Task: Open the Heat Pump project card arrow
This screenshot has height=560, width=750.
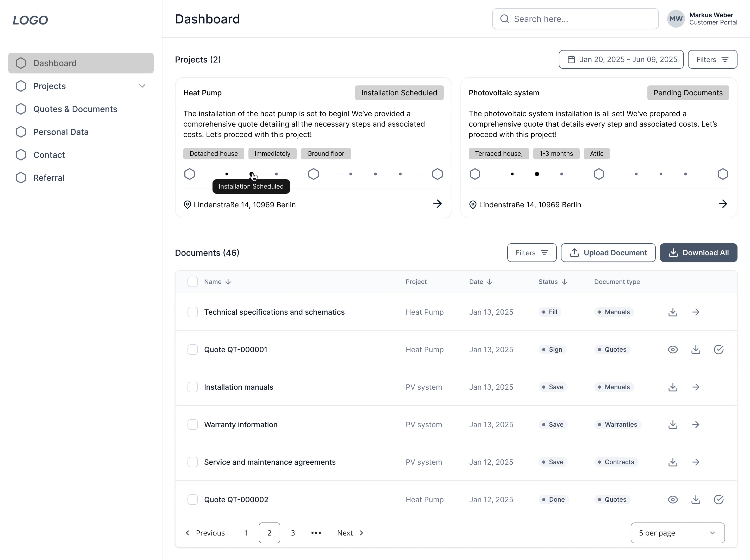Action: 437,204
